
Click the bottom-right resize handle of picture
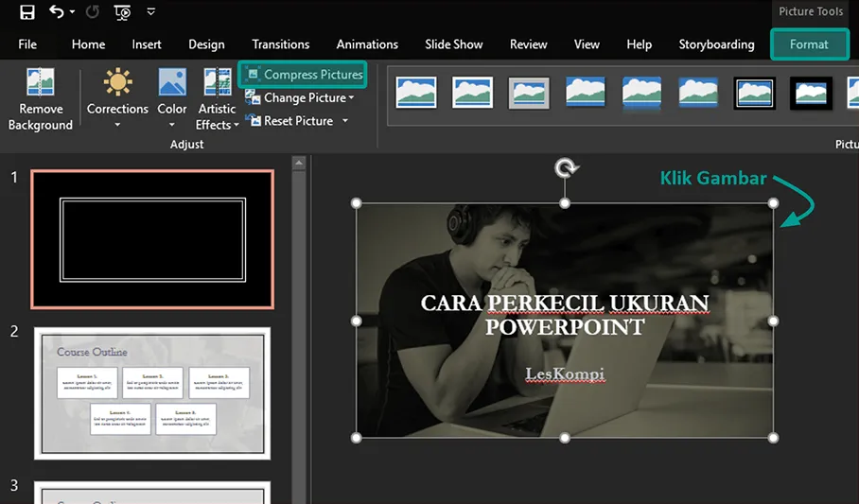[x=773, y=438]
